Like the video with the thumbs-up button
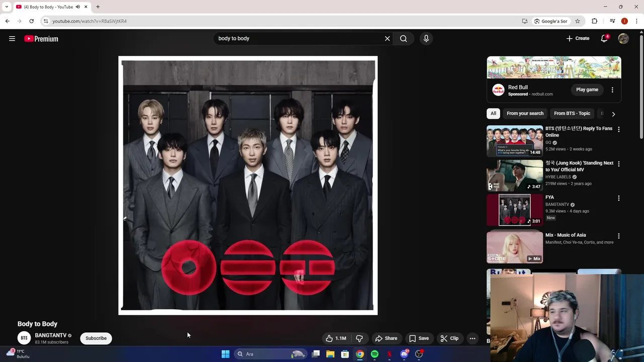This screenshot has width=644, height=362. (336, 338)
